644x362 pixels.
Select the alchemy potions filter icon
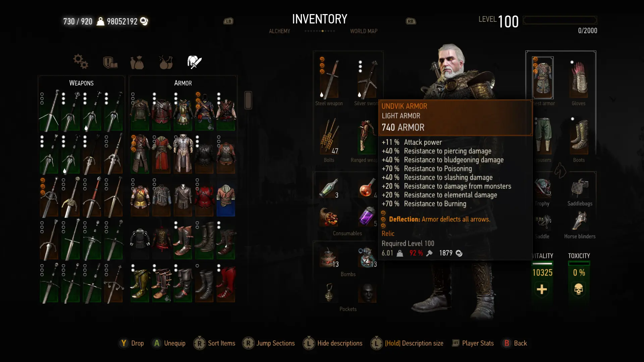pyautogui.click(x=166, y=62)
